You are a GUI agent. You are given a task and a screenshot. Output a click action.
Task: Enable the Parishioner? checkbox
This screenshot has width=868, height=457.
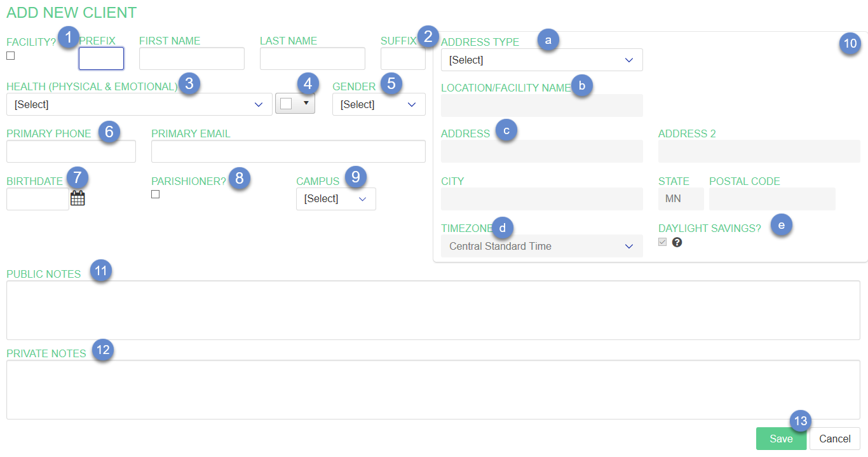[x=156, y=194]
